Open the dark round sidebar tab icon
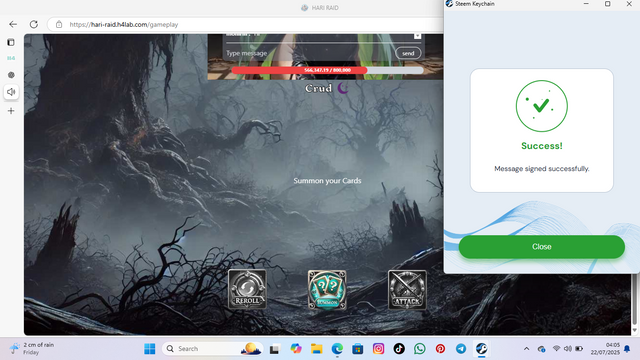 (x=11, y=75)
